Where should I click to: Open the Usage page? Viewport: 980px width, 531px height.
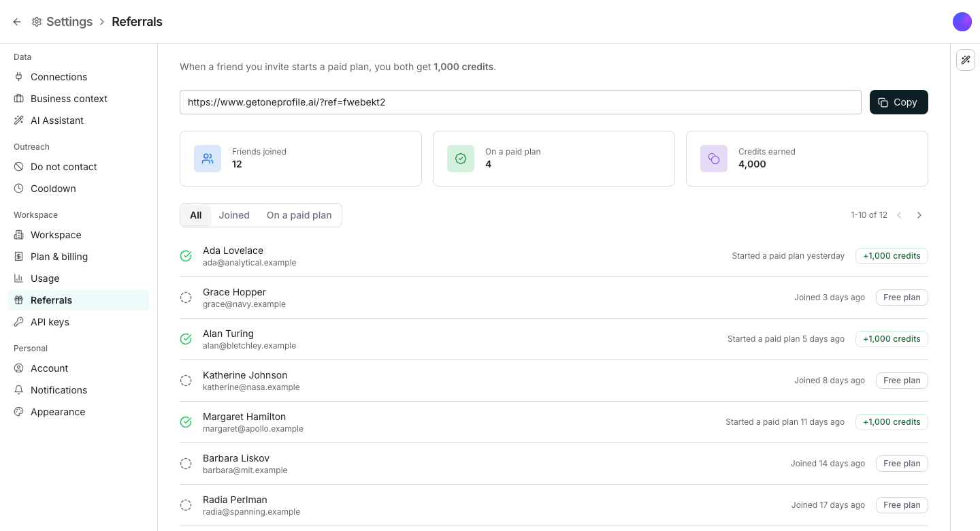[79, 278]
